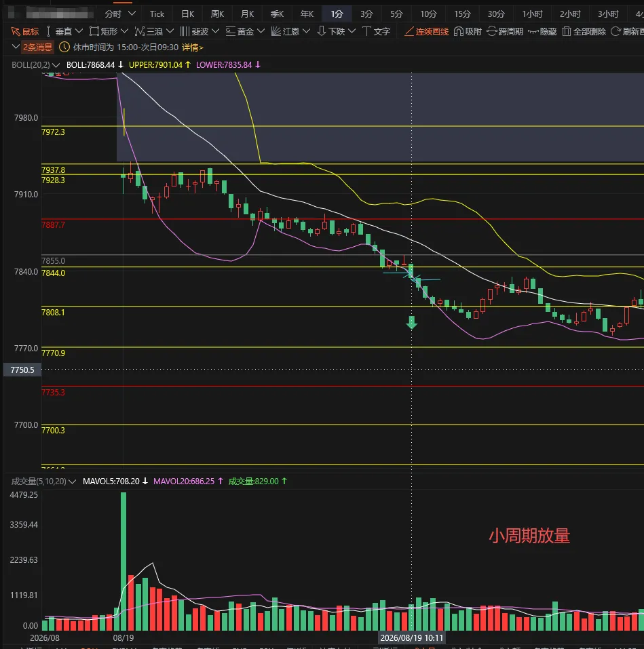This screenshot has height=649, width=644.
Task: Activate the 斐波 Fibonacci lines tool
Action: [194, 31]
